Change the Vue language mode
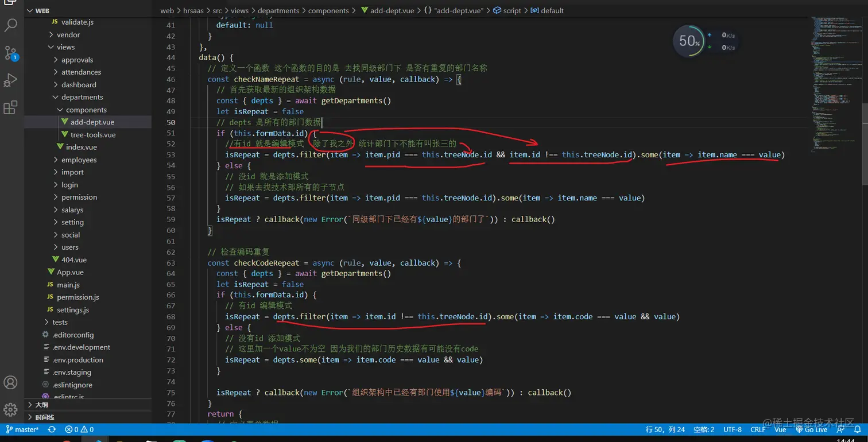868x442 pixels. tap(780, 429)
